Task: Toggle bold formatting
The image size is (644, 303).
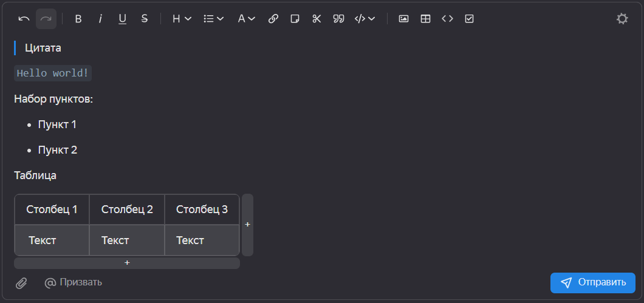Action: tap(78, 19)
